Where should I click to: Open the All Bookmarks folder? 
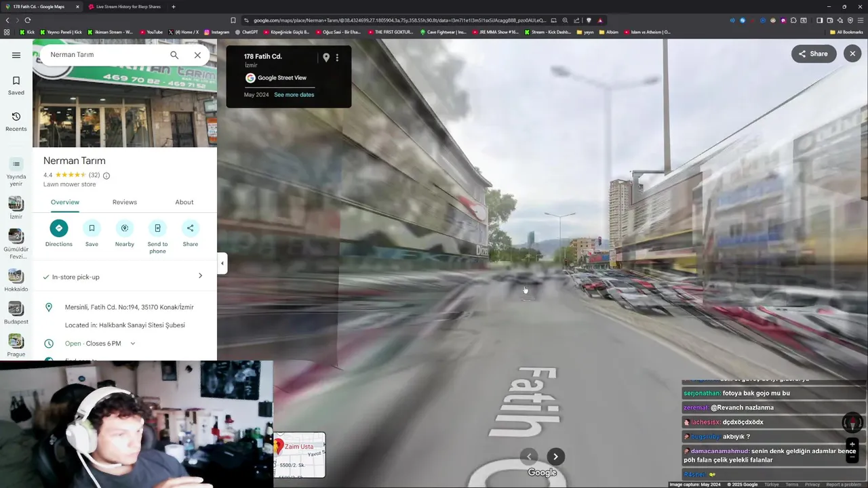pos(846,32)
